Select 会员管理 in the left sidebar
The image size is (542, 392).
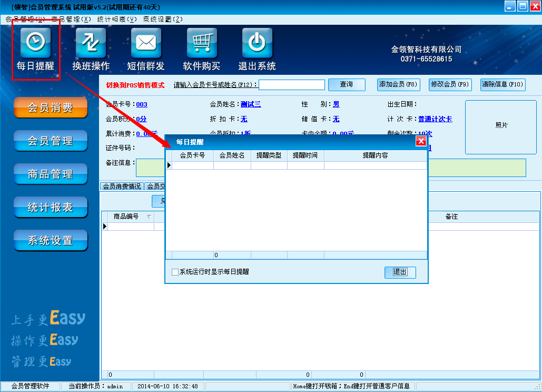tap(51, 141)
